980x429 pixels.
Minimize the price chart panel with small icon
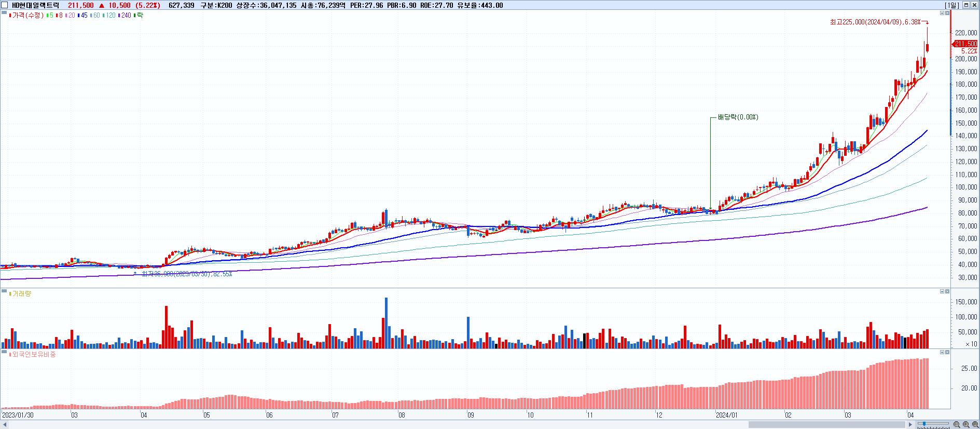click(x=942, y=13)
